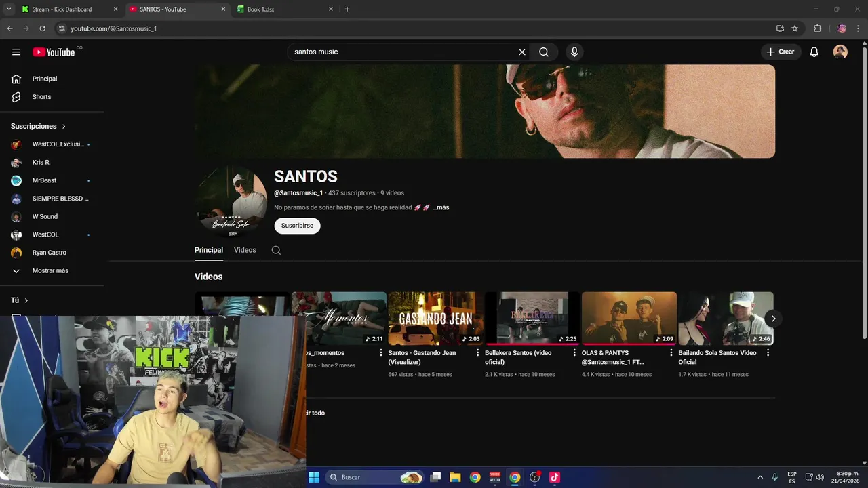868x488 pixels.
Task: Open OBS Studio from taskbar
Action: point(535,477)
